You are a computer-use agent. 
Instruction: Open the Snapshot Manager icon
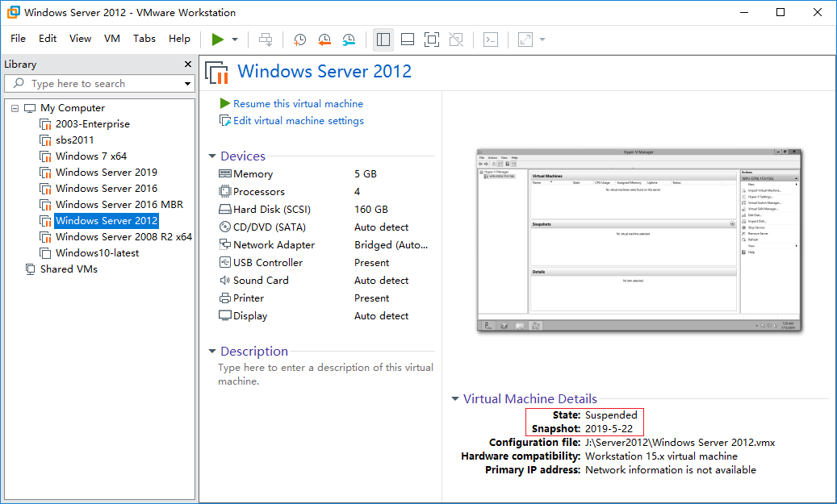(x=349, y=39)
